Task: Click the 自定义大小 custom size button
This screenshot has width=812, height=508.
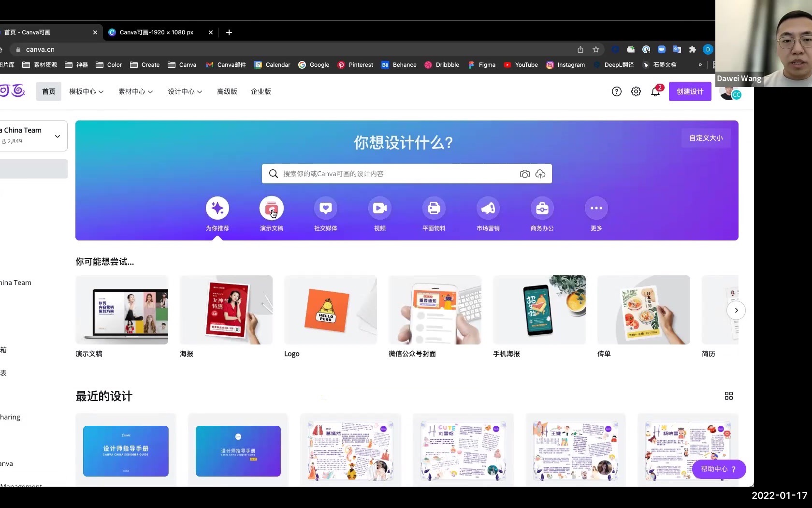Action: click(x=706, y=138)
